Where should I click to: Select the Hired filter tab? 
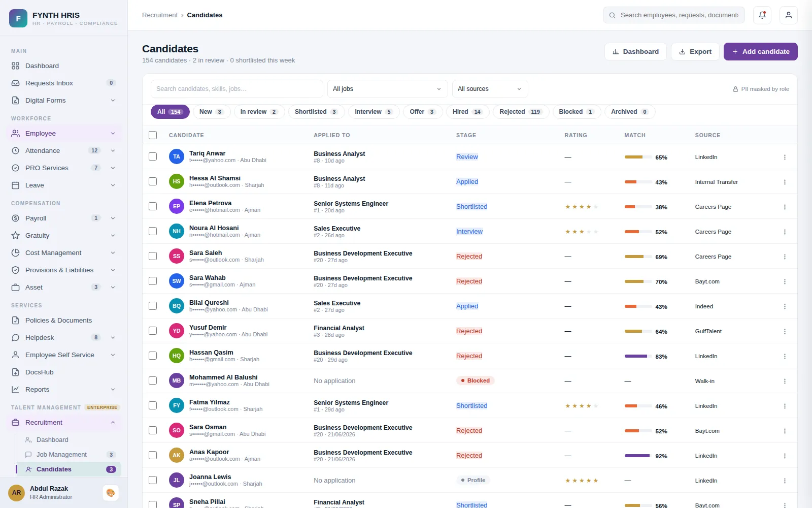pyautogui.click(x=467, y=112)
